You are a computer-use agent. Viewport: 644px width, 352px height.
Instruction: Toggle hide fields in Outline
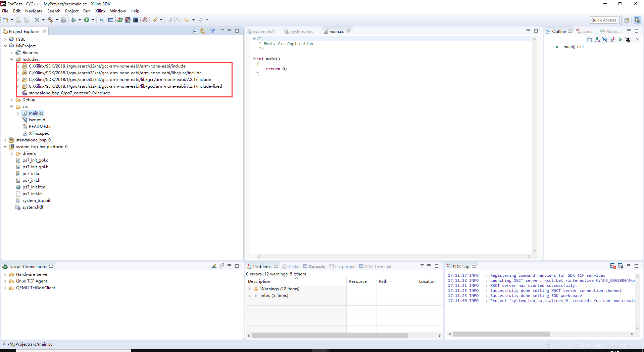(x=605, y=40)
